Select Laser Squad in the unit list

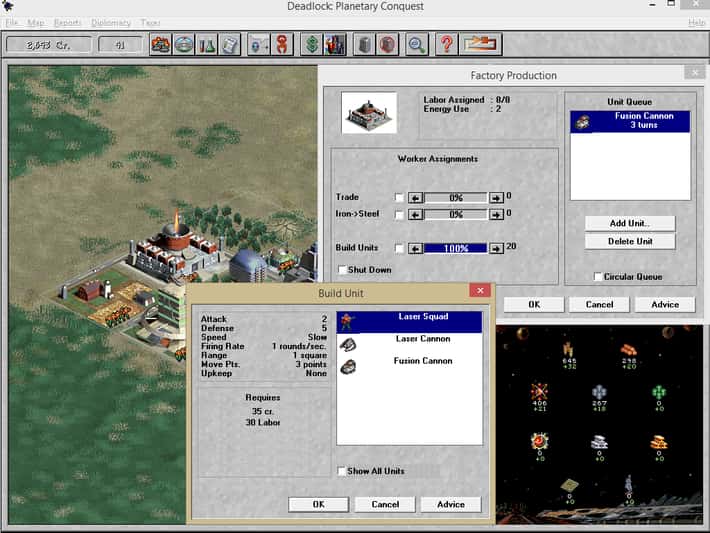point(409,322)
